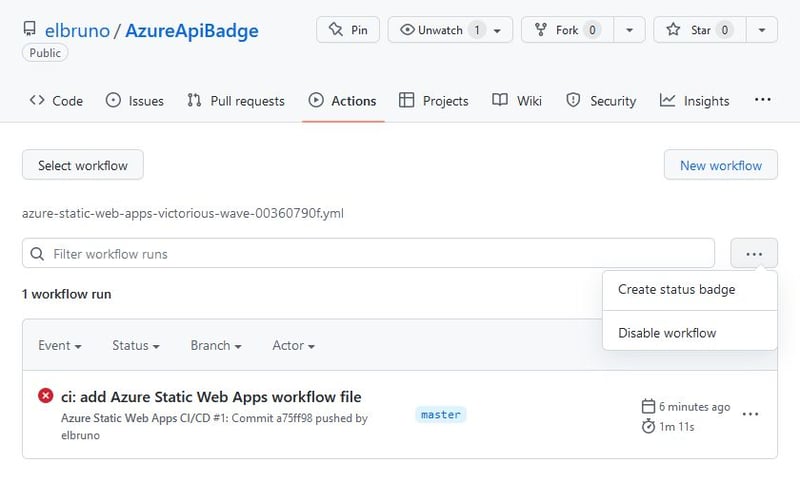Click the Fork button
This screenshot has height=482, width=800.
[x=567, y=30]
